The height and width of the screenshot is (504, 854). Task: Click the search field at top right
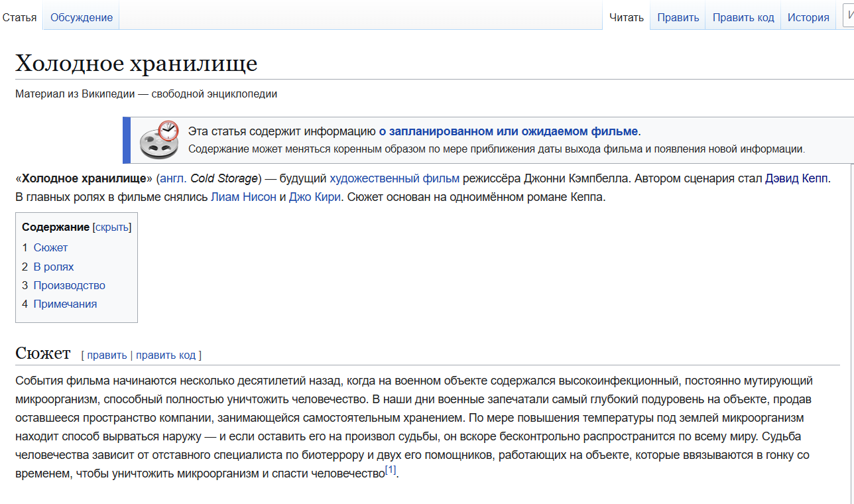tap(848, 17)
